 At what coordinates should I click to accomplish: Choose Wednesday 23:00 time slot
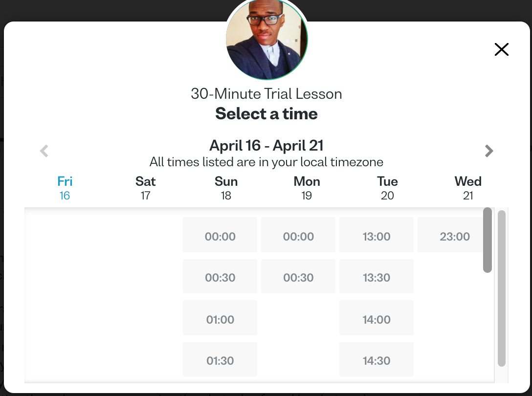point(450,235)
